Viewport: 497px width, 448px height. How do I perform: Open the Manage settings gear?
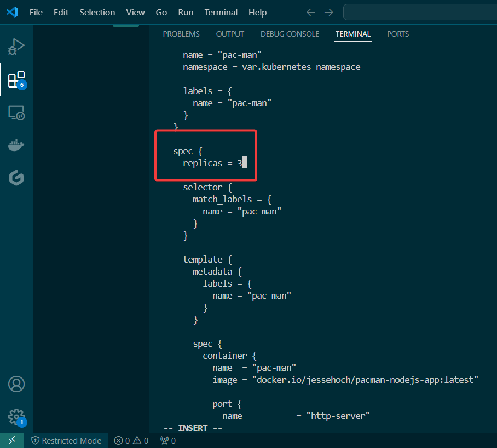click(16, 416)
